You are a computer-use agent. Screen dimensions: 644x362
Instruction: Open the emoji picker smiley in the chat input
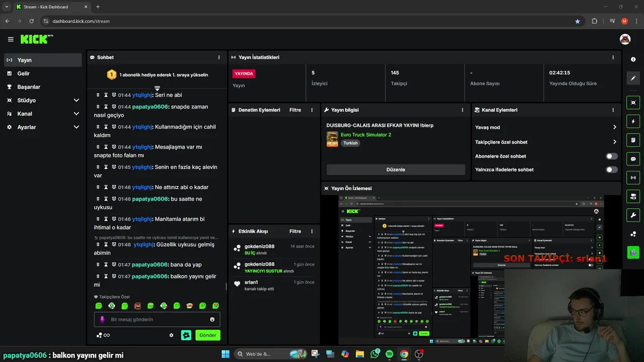(212, 319)
